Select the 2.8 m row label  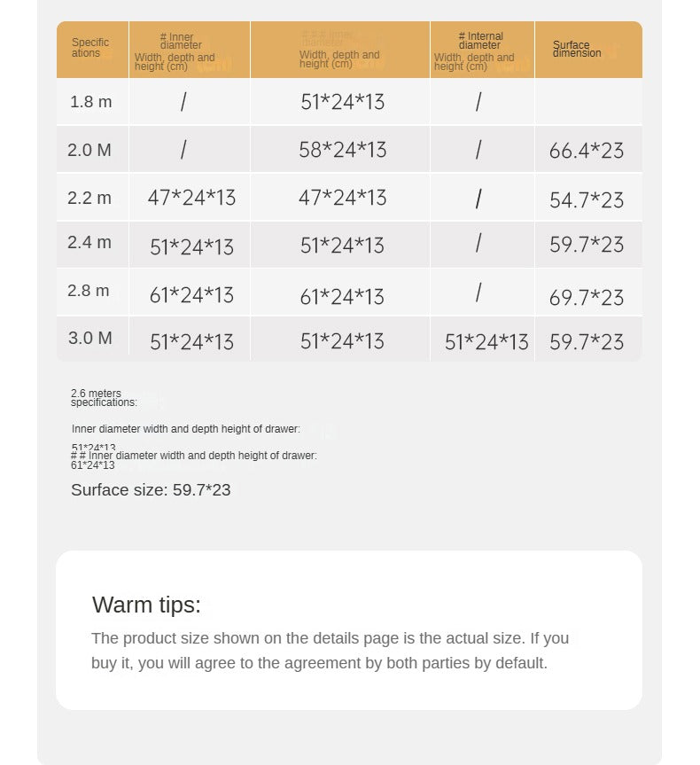89,291
